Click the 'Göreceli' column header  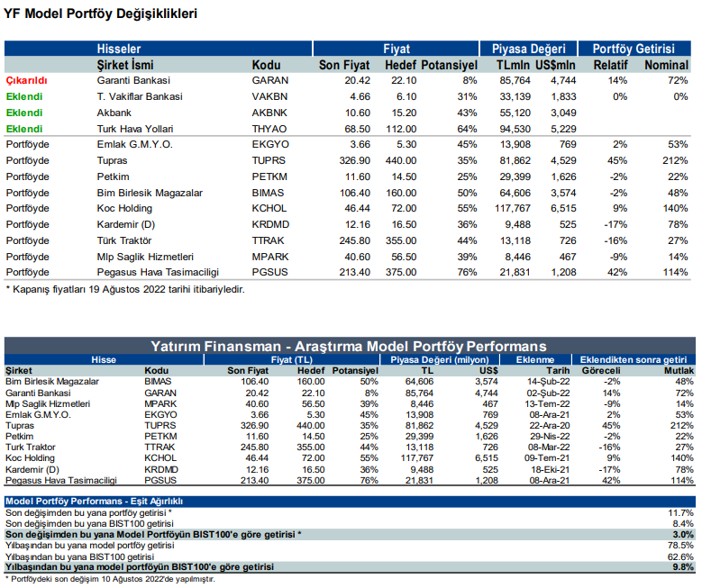601,370
